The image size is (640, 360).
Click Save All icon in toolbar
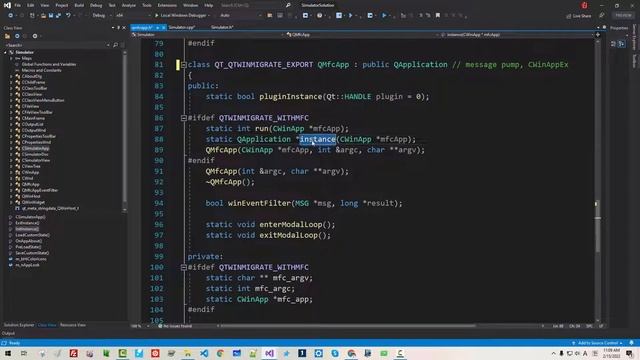click(58, 16)
